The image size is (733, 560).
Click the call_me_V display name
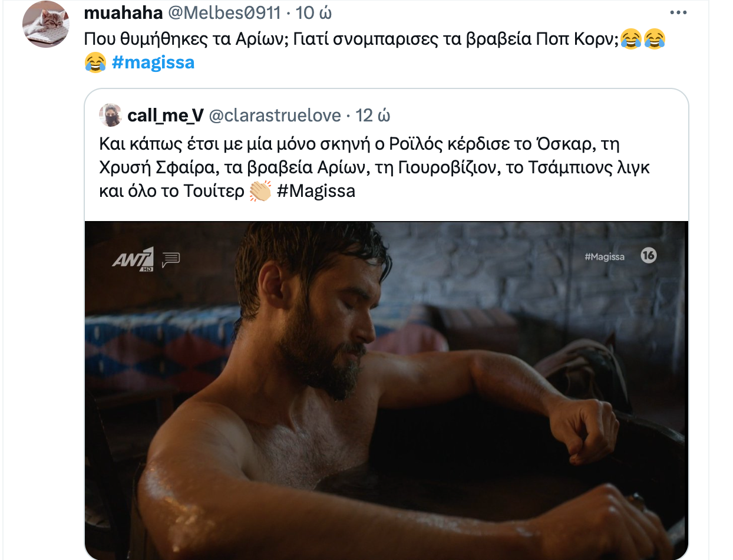[166, 116]
